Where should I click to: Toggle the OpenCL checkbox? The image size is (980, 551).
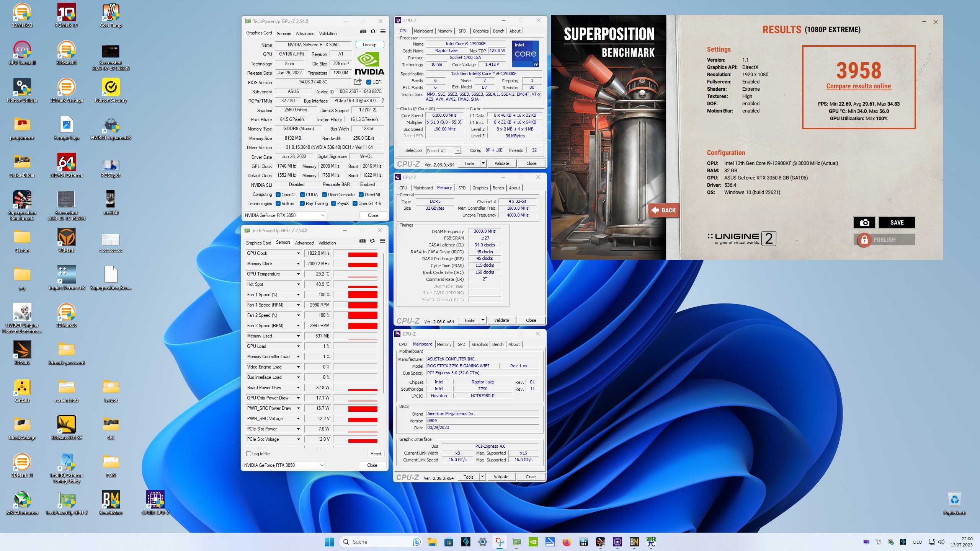(x=278, y=195)
